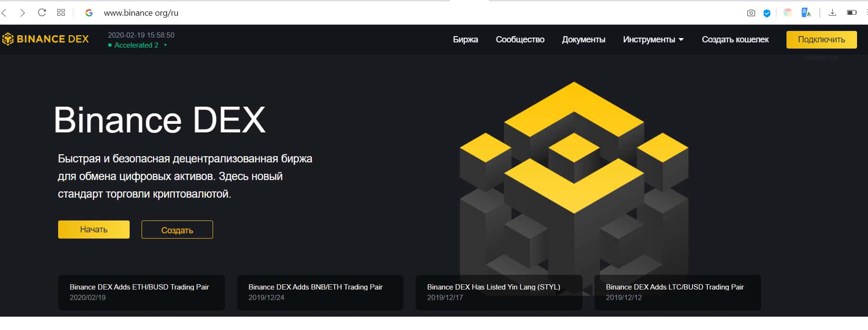The image size is (868, 330).
Task: Open the BNB/ETH Trading Pair announcement
Action: click(x=320, y=292)
